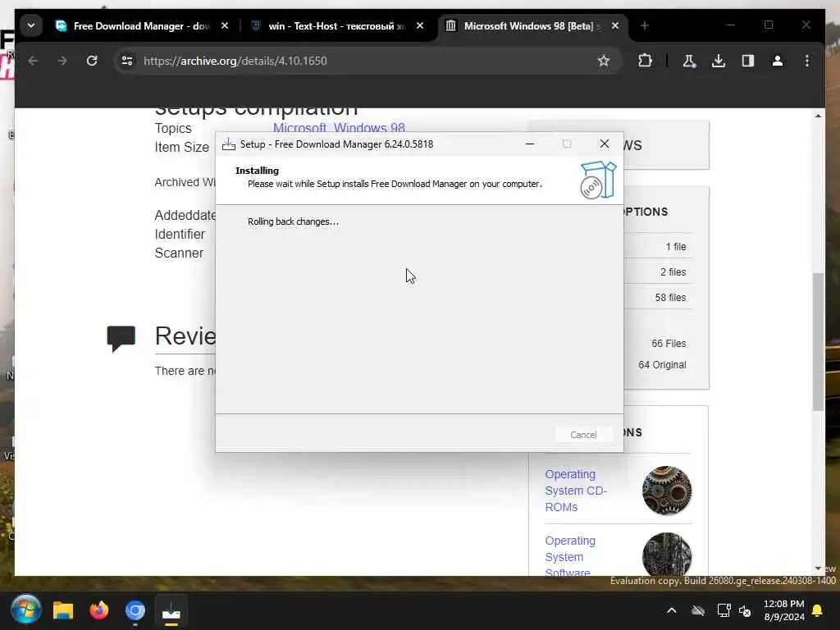The height and width of the screenshot is (630, 840).
Task: Click the scrollbar up arrow
Action: point(818,116)
